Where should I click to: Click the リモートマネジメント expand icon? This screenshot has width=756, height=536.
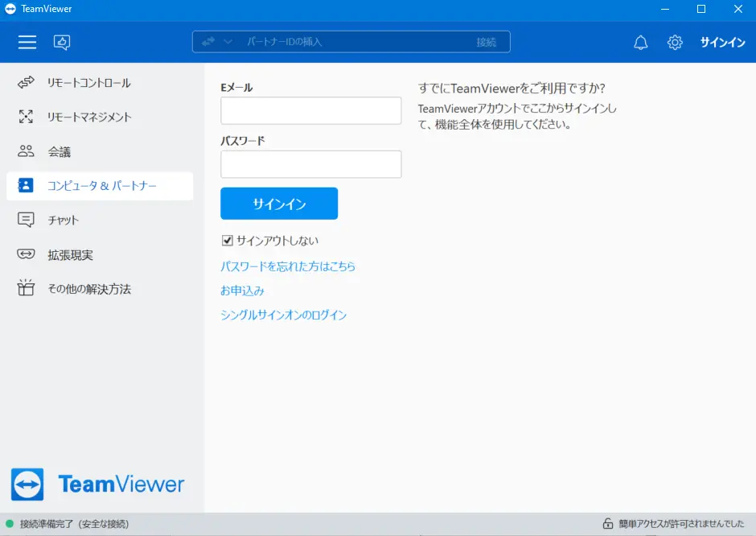pos(26,117)
